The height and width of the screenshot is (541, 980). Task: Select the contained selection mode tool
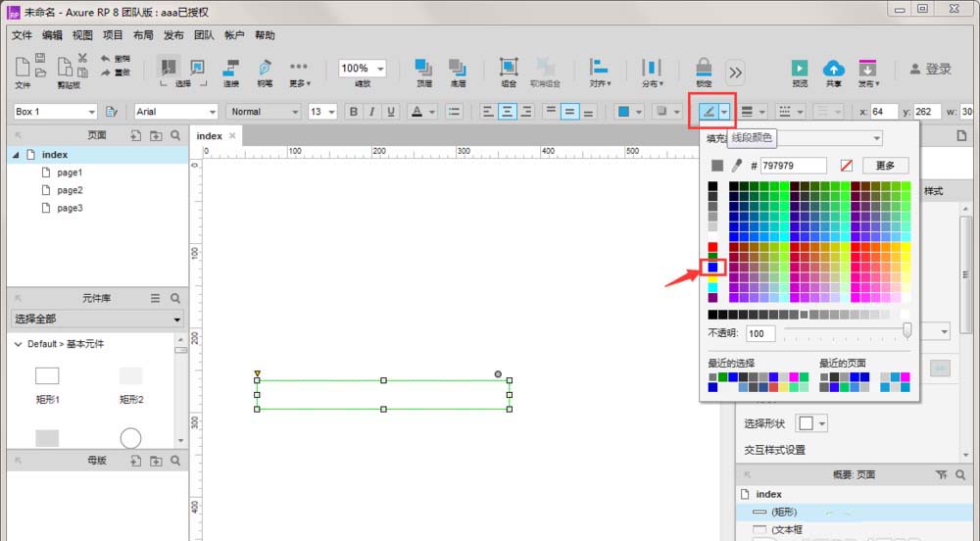[198, 67]
